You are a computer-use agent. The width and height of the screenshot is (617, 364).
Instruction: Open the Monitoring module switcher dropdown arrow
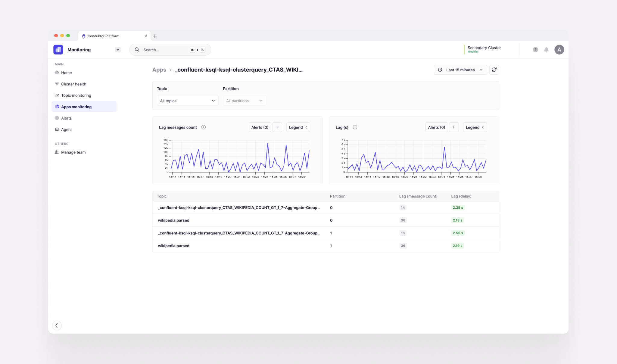point(118,50)
